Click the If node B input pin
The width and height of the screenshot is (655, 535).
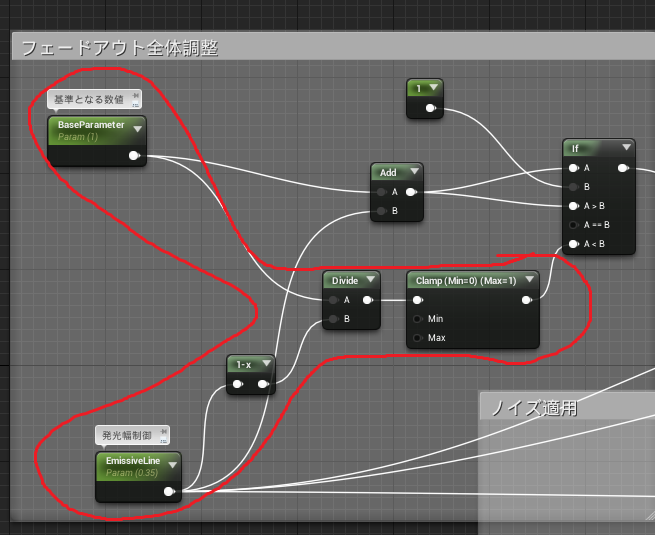[x=574, y=187]
